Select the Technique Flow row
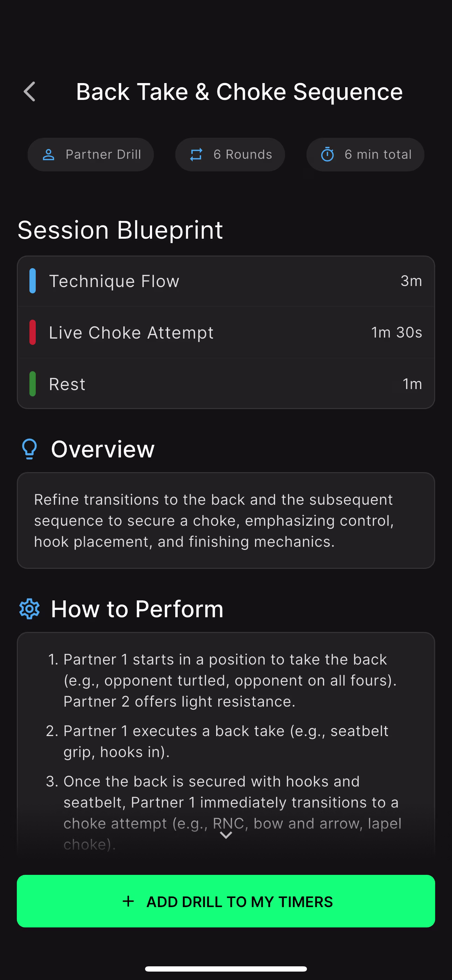452x980 pixels. tap(226, 281)
